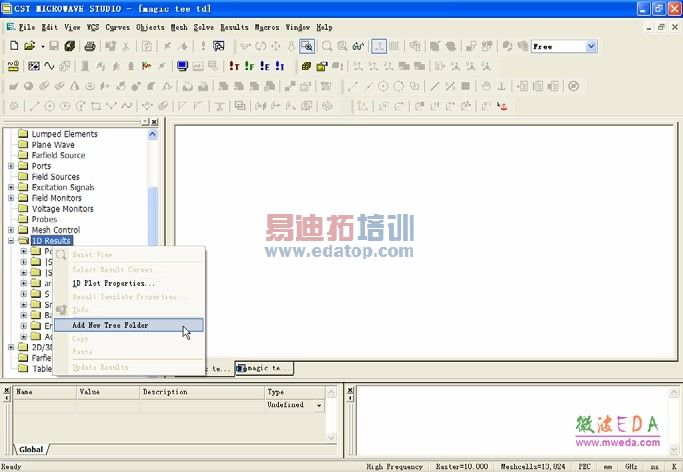Select Plane Wave tree item
The width and height of the screenshot is (683, 472).
click(53, 145)
